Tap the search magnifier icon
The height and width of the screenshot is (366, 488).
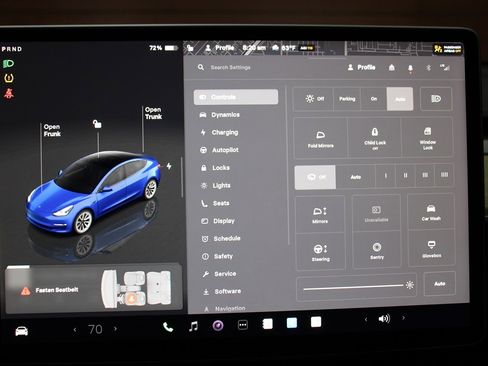201,67
